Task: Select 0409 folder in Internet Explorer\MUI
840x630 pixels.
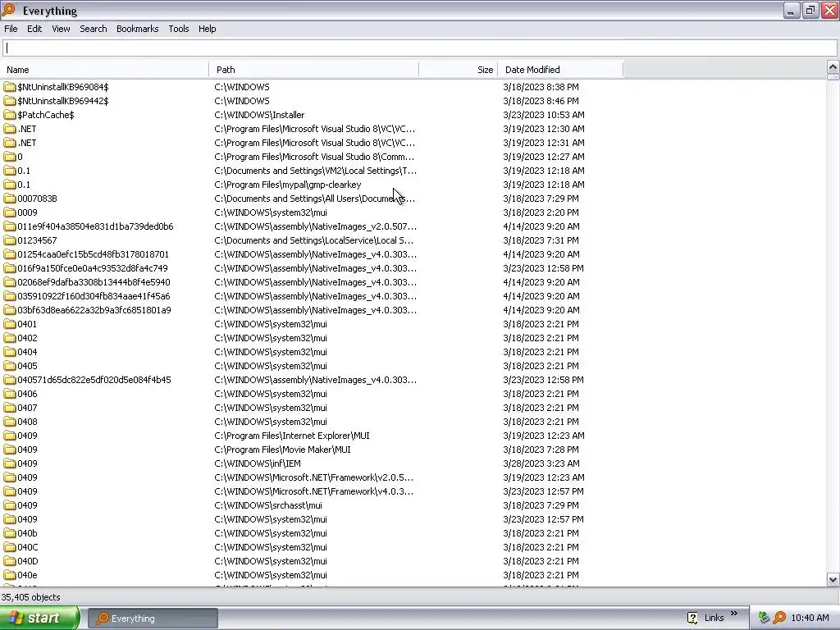Action: [27, 436]
